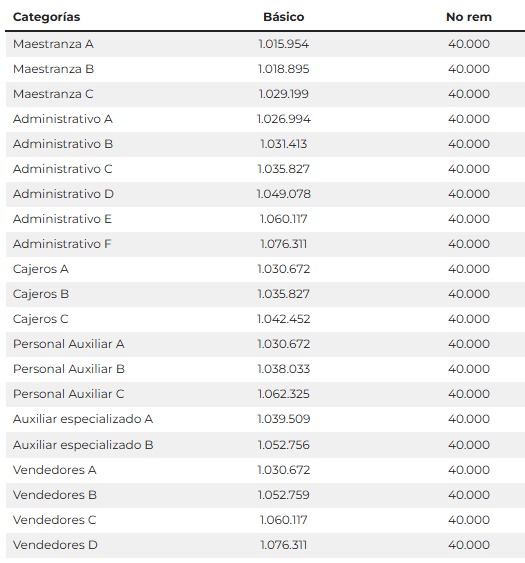
Task: Select the Maestranza A row label
Action: click(53, 44)
